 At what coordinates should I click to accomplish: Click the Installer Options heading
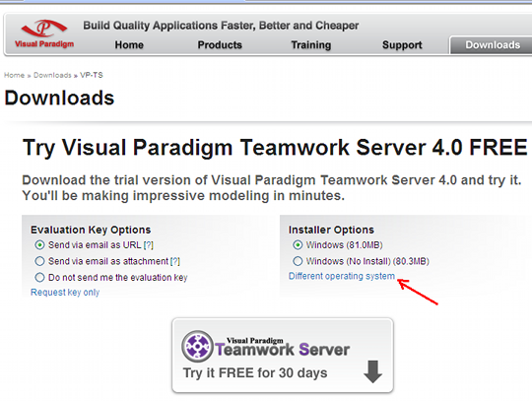331,230
